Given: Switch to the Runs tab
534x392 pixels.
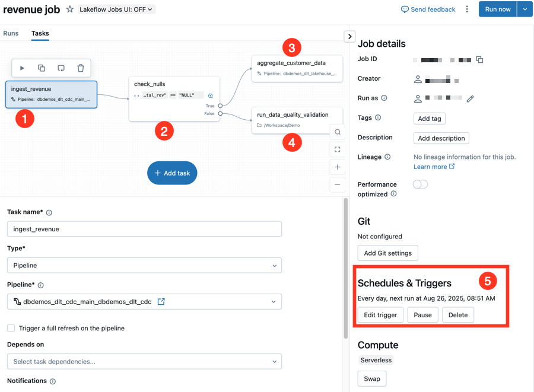Looking at the screenshot, I should click(x=11, y=34).
